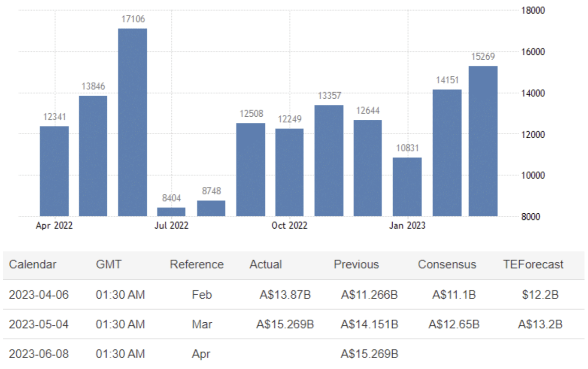This screenshot has height=369, width=588.
Task: Select the 2023-06-08 calendar date
Action: pos(39,354)
